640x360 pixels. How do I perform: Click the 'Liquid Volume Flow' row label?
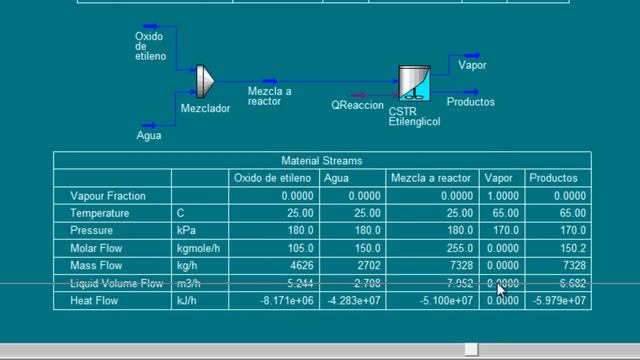116,283
